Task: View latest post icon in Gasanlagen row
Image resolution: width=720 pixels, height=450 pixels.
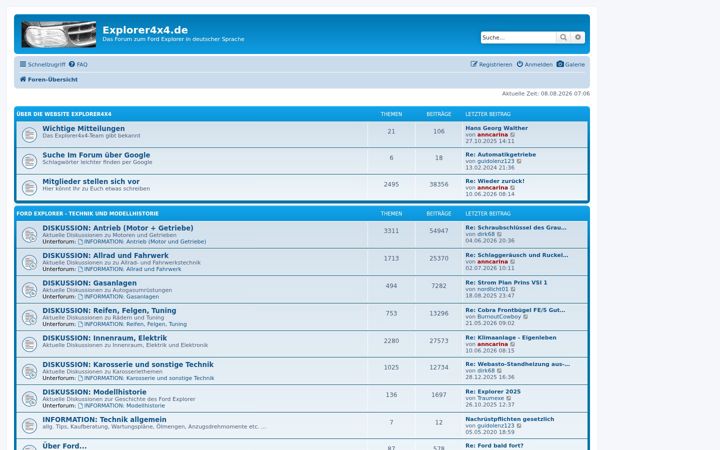Action: (513, 289)
